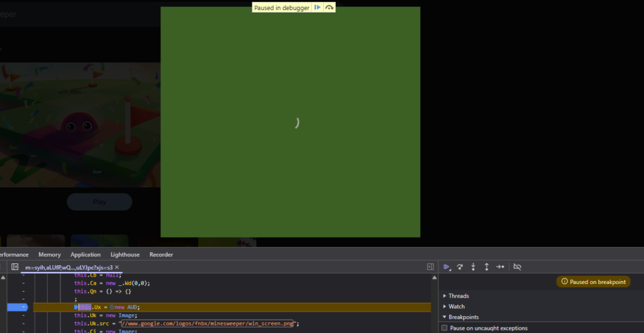Switch to the Lighthouse tab
This screenshot has width=644, height=333.
tap(125, 254)
